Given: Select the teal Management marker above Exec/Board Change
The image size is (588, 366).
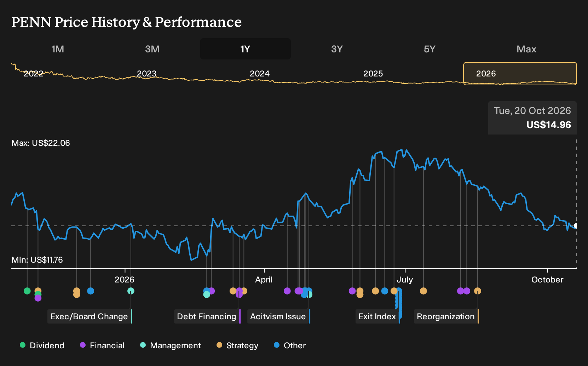Looking at the screenshot, I should coord(131,291).
